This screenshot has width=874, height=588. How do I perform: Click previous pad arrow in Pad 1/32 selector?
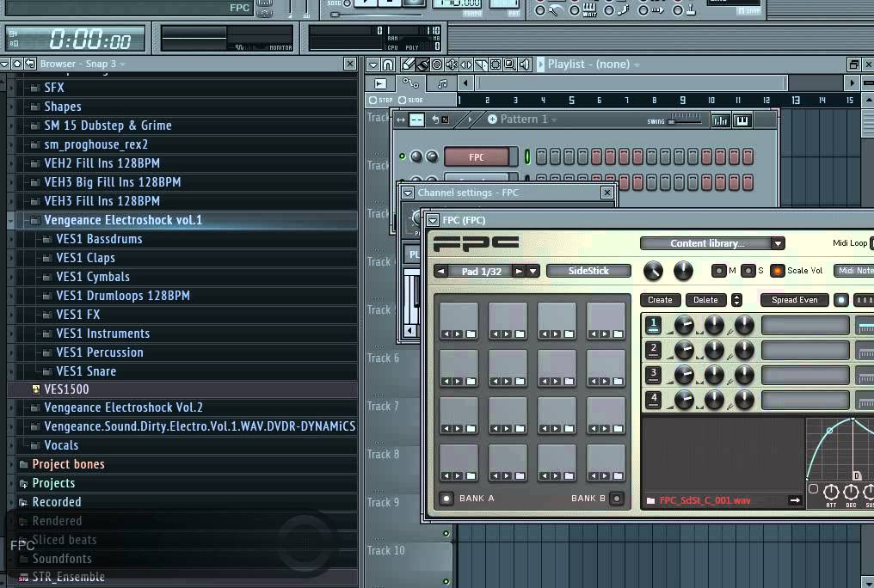(x=441, y=271)
